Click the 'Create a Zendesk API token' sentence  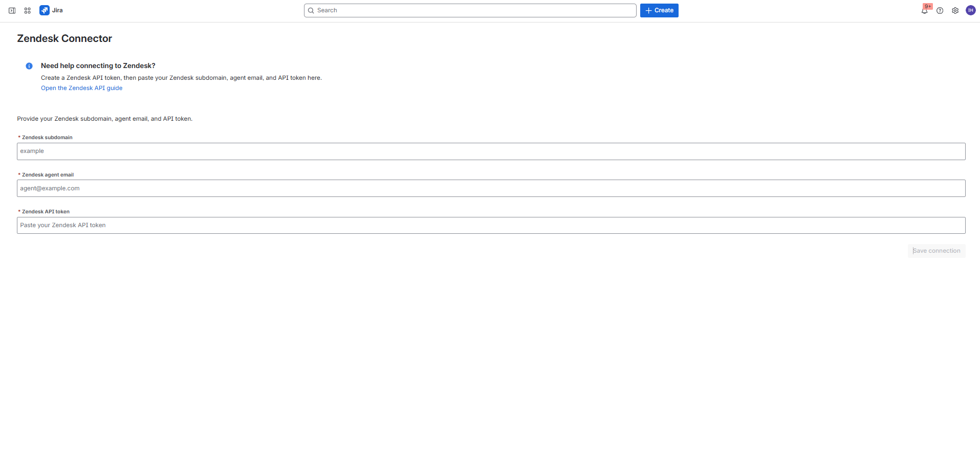pyautogui.click(x=181, y=78)
